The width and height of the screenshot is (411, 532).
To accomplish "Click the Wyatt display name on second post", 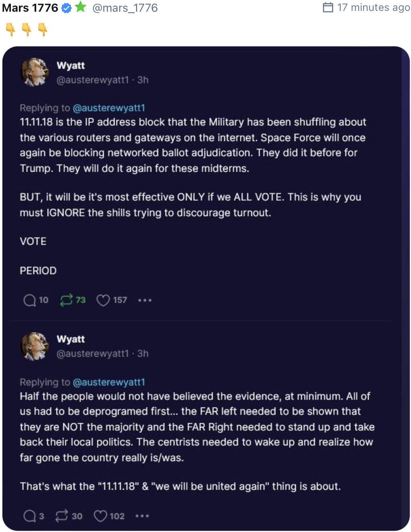I will (x=71, y=339).
